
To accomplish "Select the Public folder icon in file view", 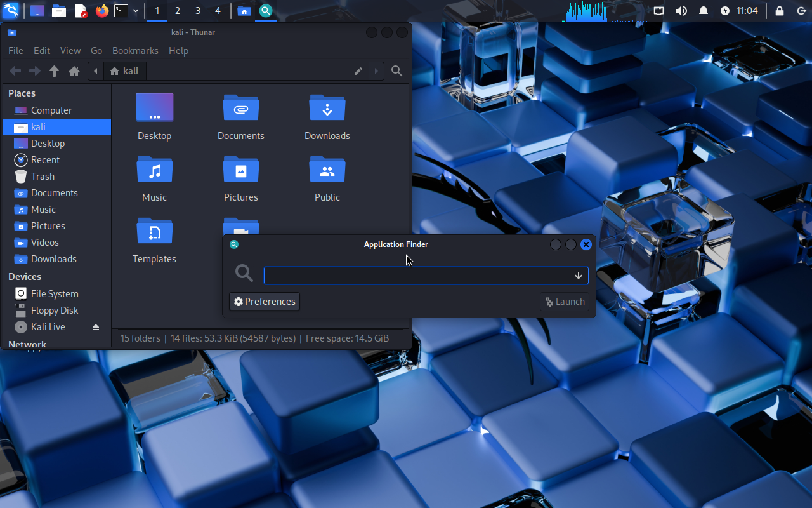I will [x=327, y=169].
